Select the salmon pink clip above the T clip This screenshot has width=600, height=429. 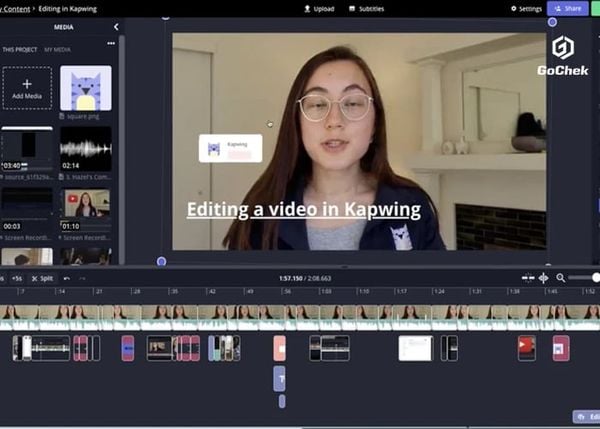279,348
